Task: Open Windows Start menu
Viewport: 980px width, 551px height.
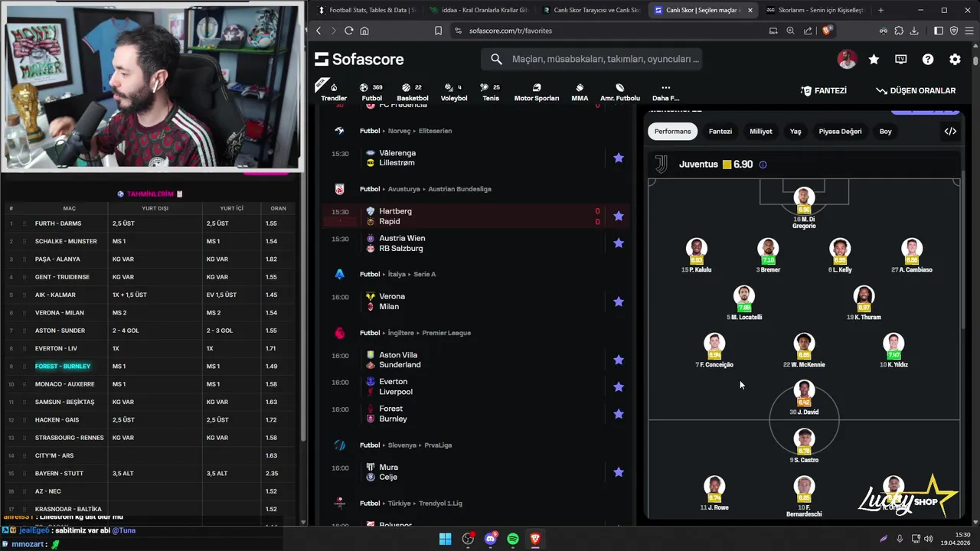Action: pyautogui.click(x=445, y=539)
